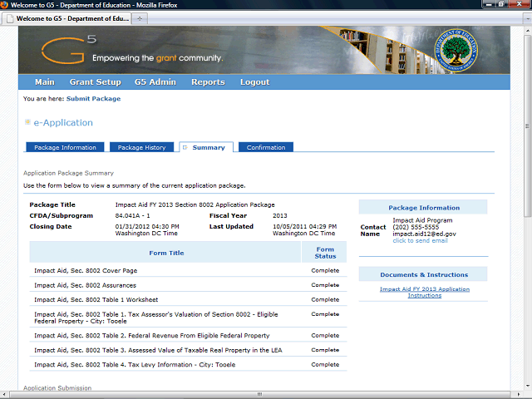The width and height of the screenshot is (532, 399).
Task: Open Impact Aid FY 2013 Application Instructions
Action: (424, 292)
